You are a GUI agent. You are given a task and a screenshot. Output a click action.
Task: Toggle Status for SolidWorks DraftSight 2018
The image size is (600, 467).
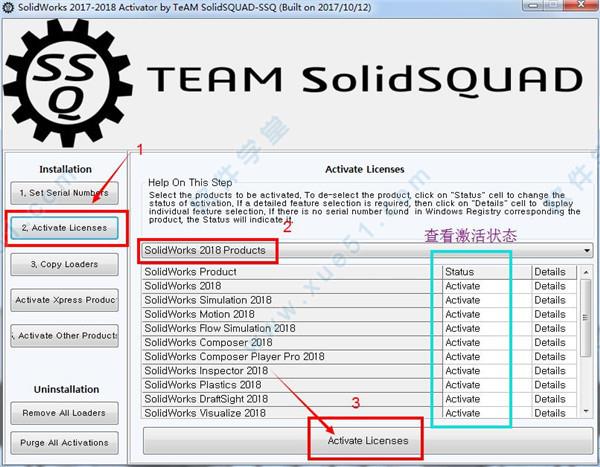487,399
